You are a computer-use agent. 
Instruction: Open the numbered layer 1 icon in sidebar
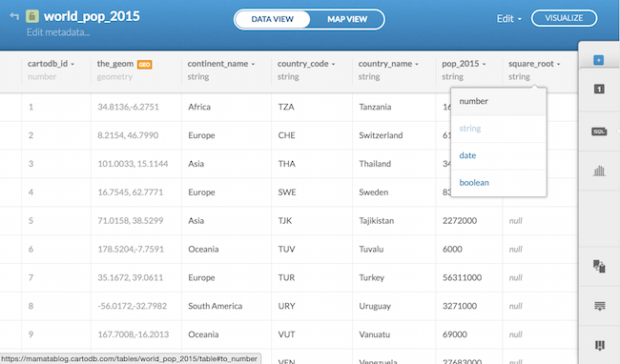click(599, 89)
